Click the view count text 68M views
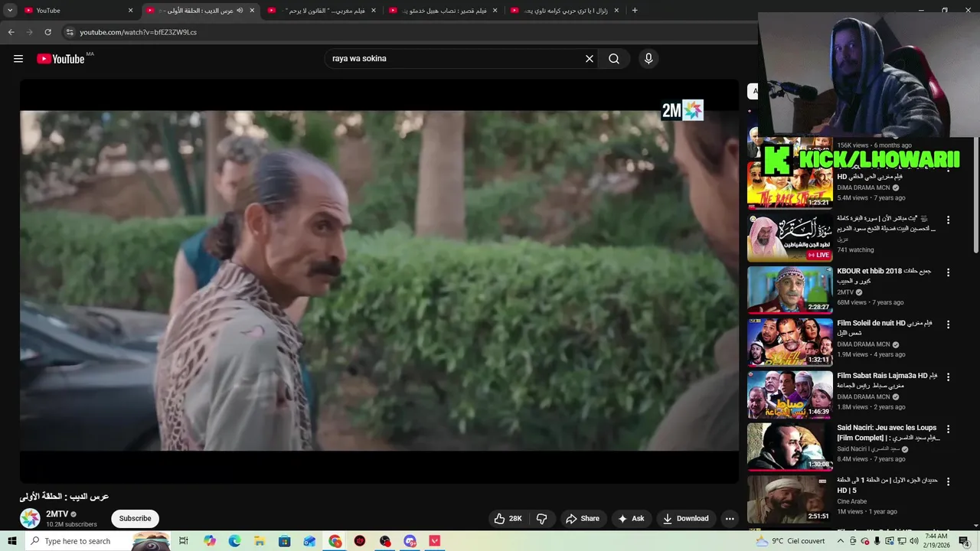The width and height of the screenshot is (980, 551). 851,302
